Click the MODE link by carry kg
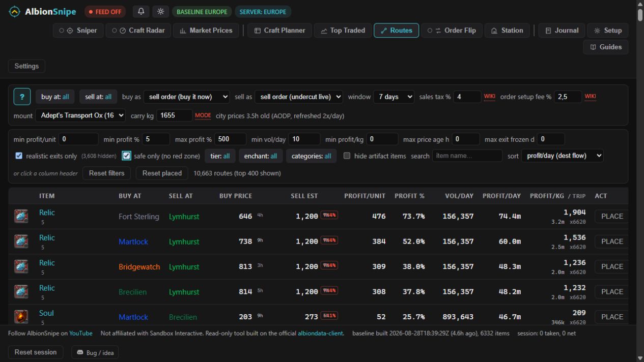The image size is (644, 362). pyautogui.click(x=203, y=115)
